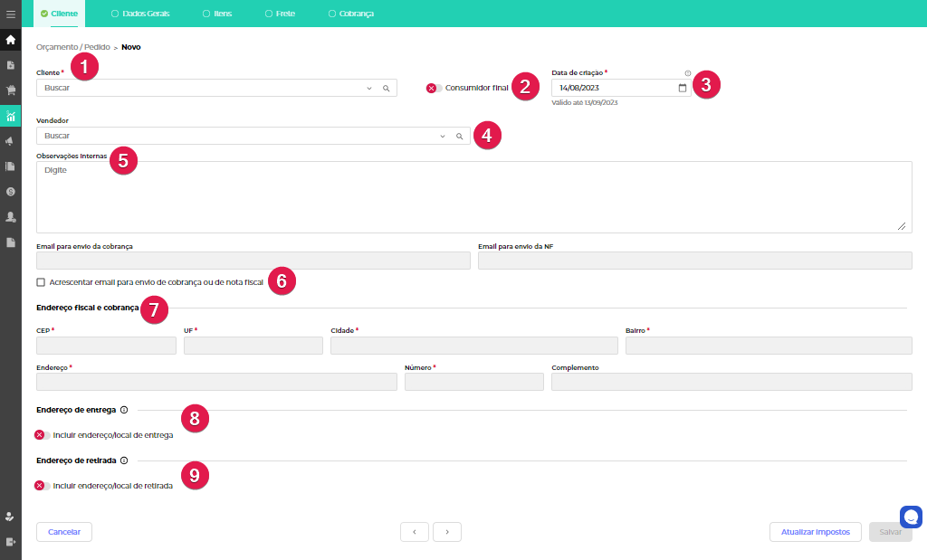The width and height of the screenshot is (927, 560).
Task: Toggle the Consumidor final switch
Action: click(x=434, y=88)
